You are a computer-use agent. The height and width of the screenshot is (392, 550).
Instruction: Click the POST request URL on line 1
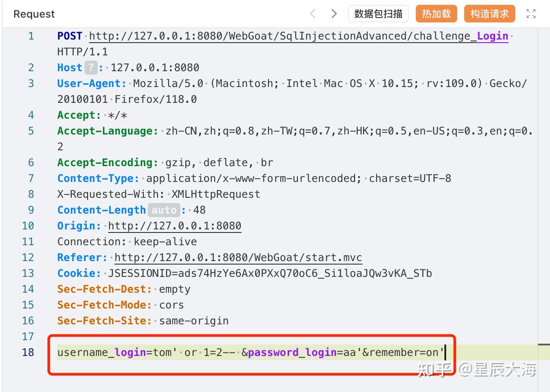[299, 36]
